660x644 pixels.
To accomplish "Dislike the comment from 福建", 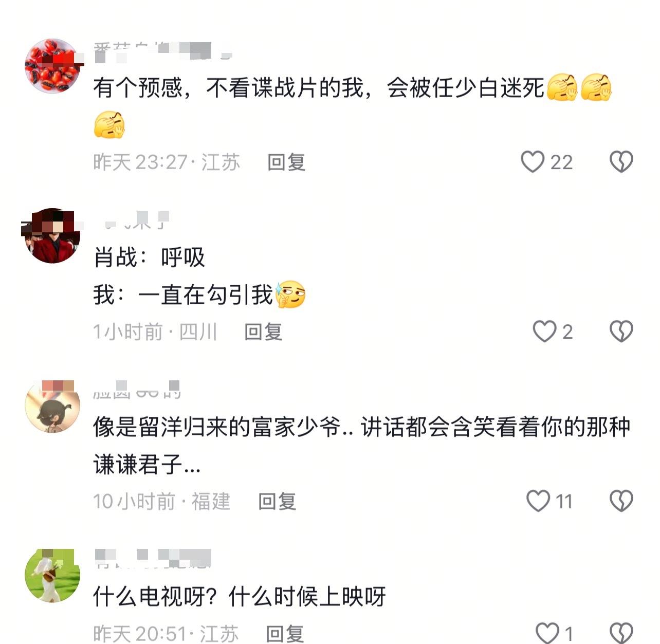I will pyautogui.click(x=621, y=501).
